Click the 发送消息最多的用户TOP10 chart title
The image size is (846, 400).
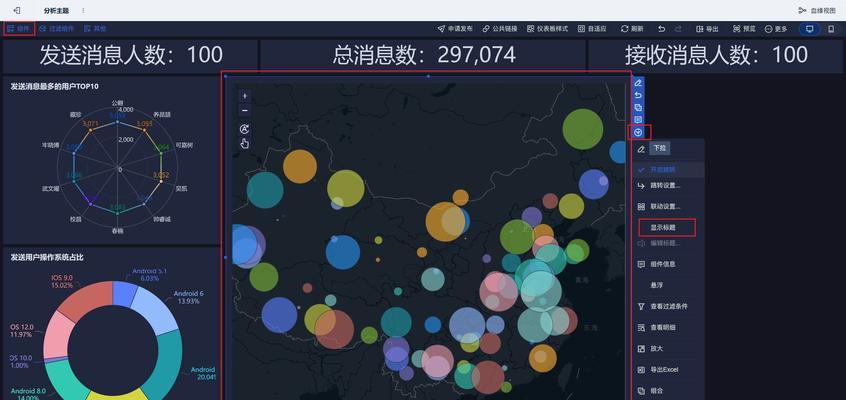54,86
